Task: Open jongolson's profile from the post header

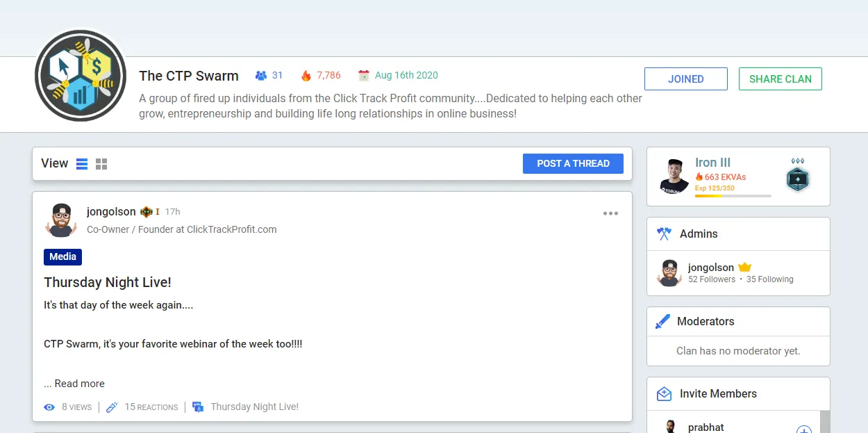Action: coord(111,212)
